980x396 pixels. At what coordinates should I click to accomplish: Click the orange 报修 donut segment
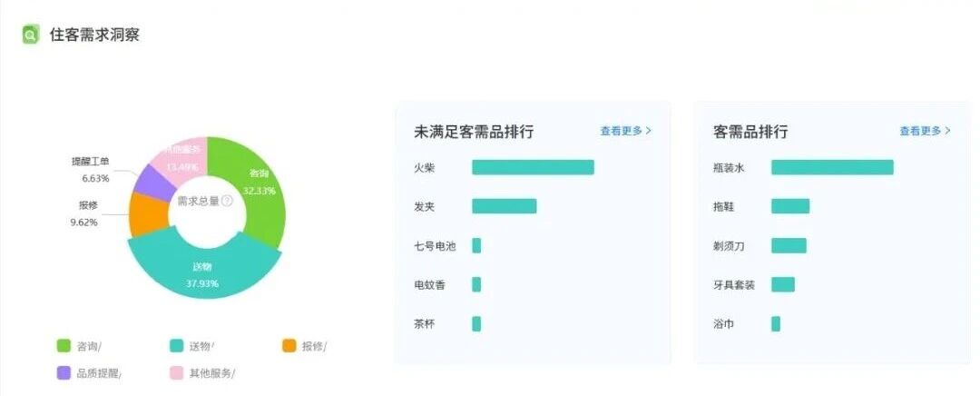pyautogui.click(x=143, y=213)
